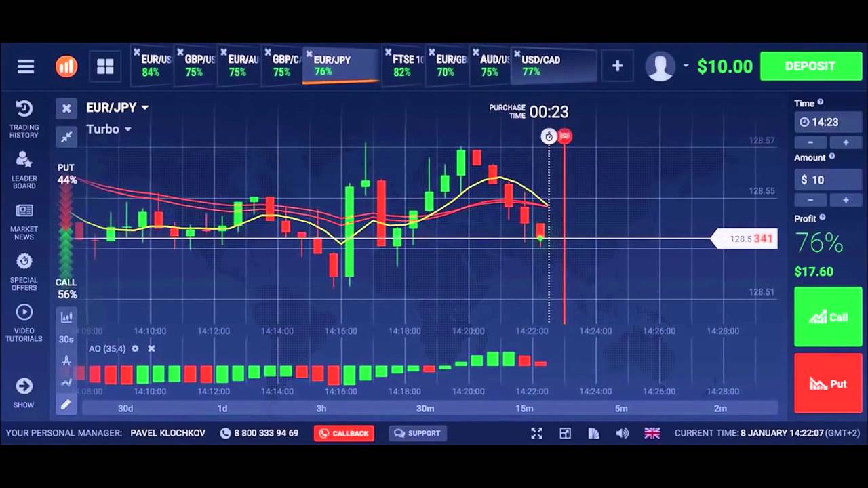
Task: Increase Amount with plus
Action: (x=845, y=200)
